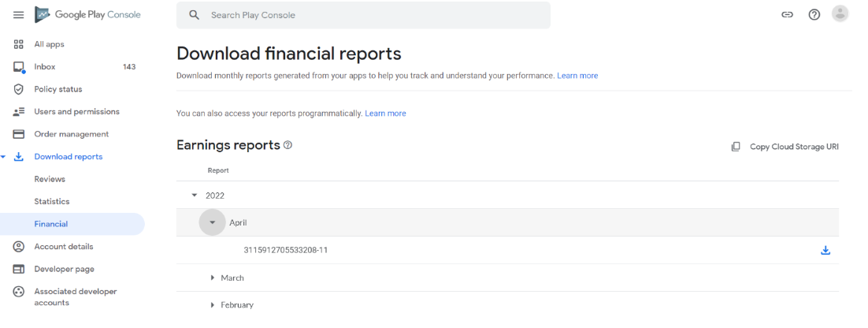Click Copy Cloud Storage URI button
868x328 pixels.
[x=785, y=147]
